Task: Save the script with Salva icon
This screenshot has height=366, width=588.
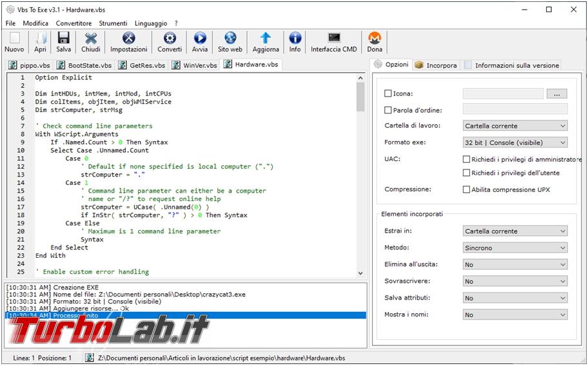Action: click(63, 38)
